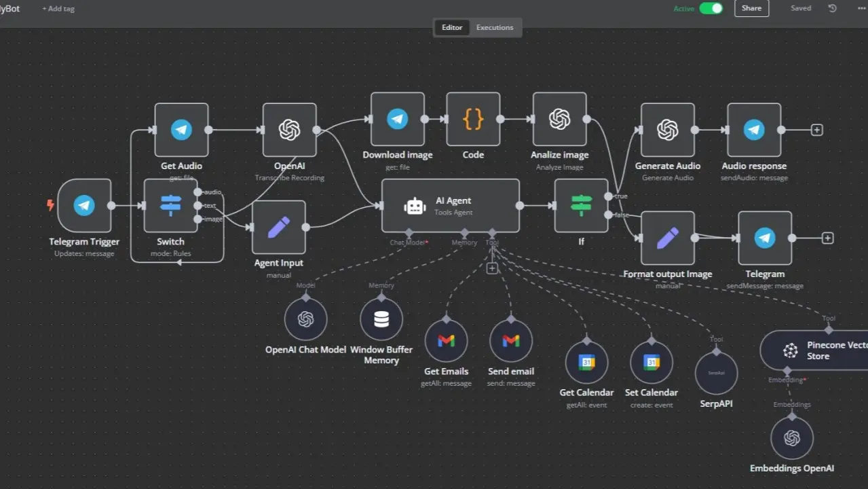Viewport: 868px width, 489px height.
Task: Add a node after the Telegram send node
Action: [827, 238]
